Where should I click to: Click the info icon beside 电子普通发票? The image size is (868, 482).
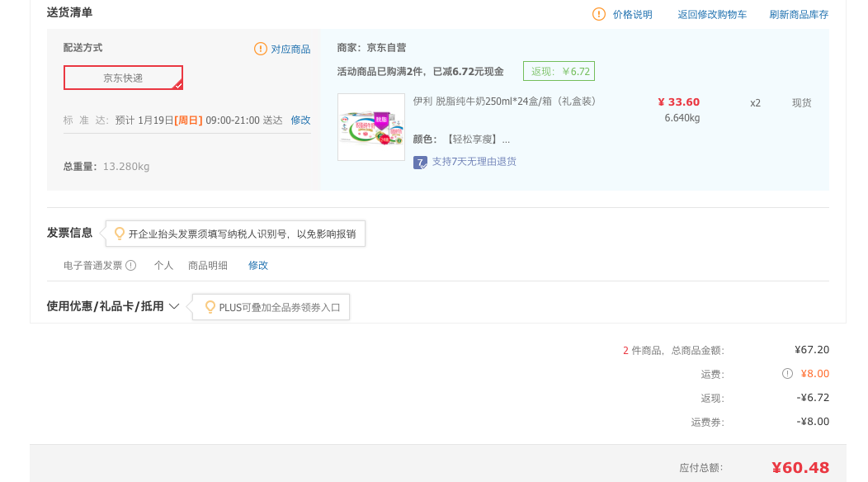[130, 266]
